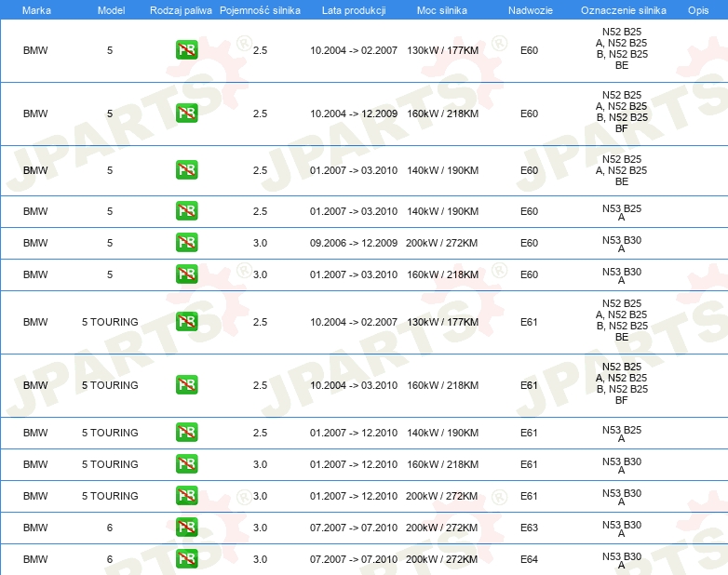Click engine code N53 B30 A in the E63 row
The height and width of the screenshot is (575, 728).
622,528
